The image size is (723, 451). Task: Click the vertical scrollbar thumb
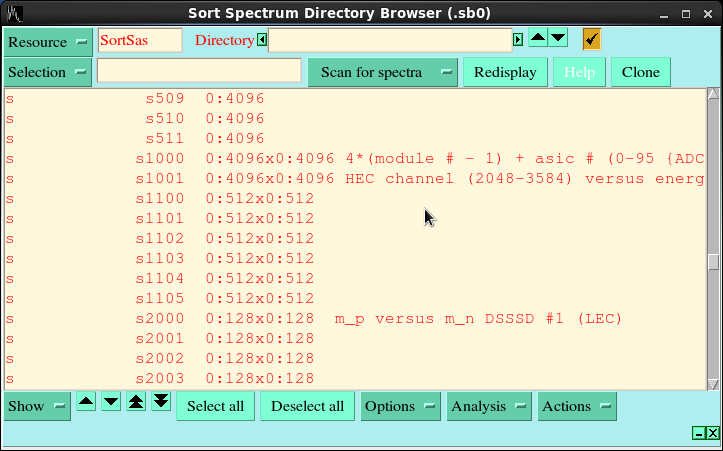[x=713, y=262]
